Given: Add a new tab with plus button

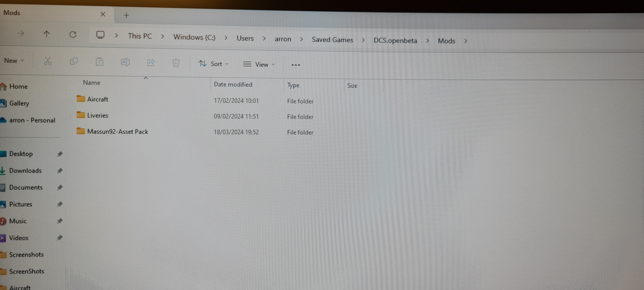Looking at the screenshot, I should [126, 15].
